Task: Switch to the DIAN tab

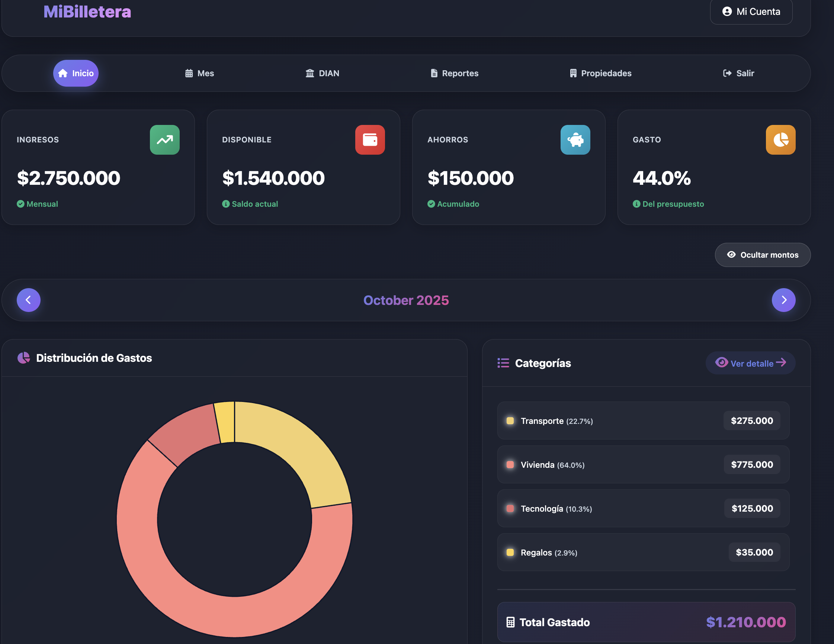Action: (322, 73)
